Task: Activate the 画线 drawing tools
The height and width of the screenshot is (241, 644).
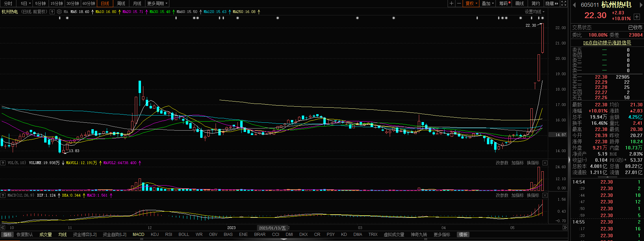Action: point(520,3)
